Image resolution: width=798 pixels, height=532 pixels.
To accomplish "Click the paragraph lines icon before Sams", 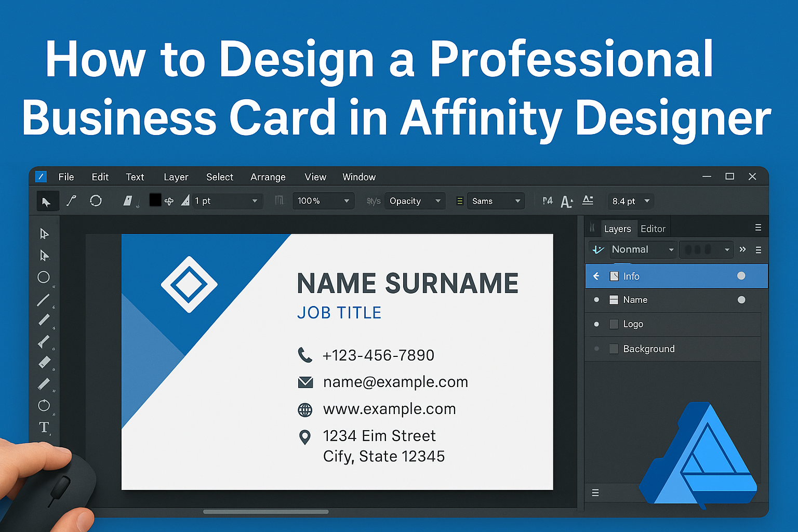I will click(460, 201).
